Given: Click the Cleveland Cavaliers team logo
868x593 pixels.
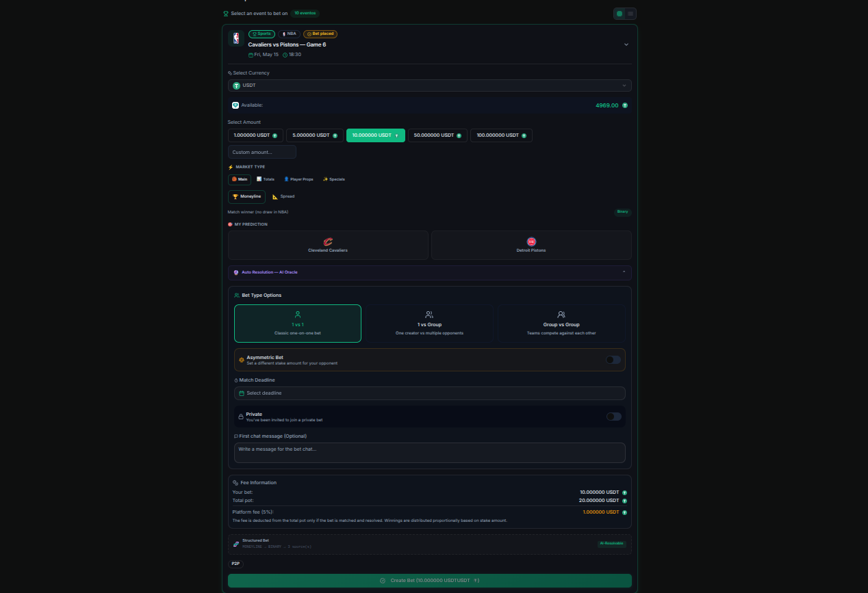Looking at the screenshot, I should click(x=328, y=241).
